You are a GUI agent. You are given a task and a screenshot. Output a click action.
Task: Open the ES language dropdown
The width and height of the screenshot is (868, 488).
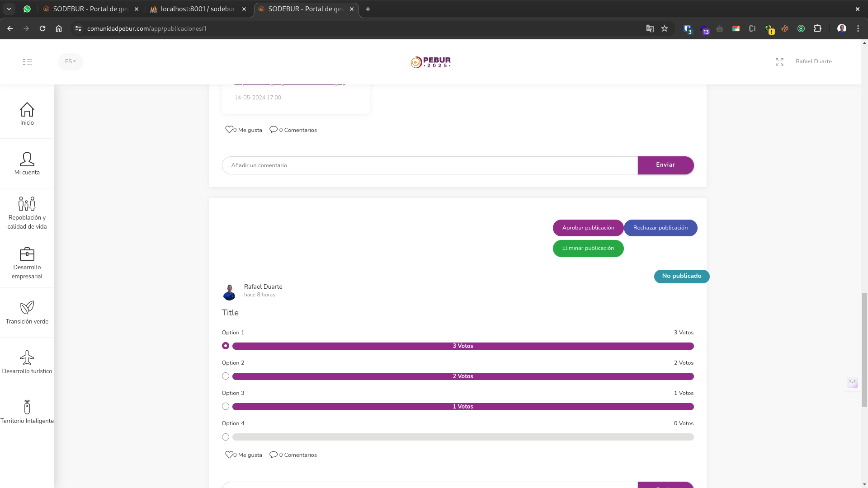[x=71, y=61]
